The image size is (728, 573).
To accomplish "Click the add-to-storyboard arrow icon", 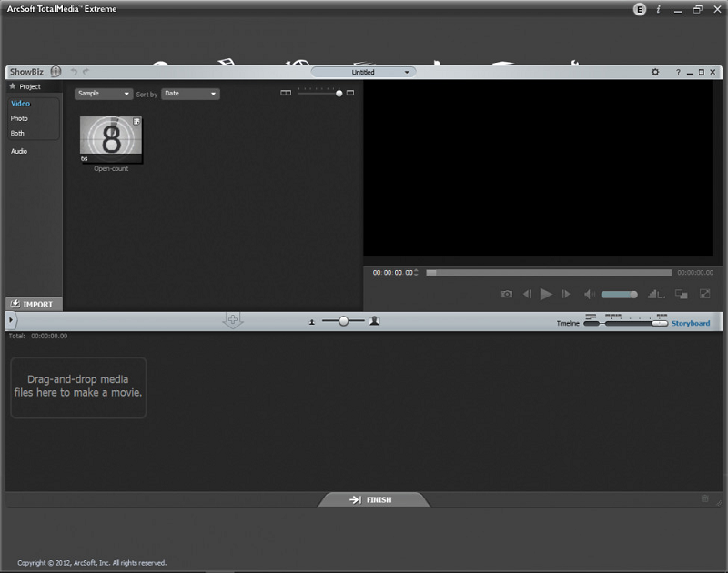I will pos(233,320).
